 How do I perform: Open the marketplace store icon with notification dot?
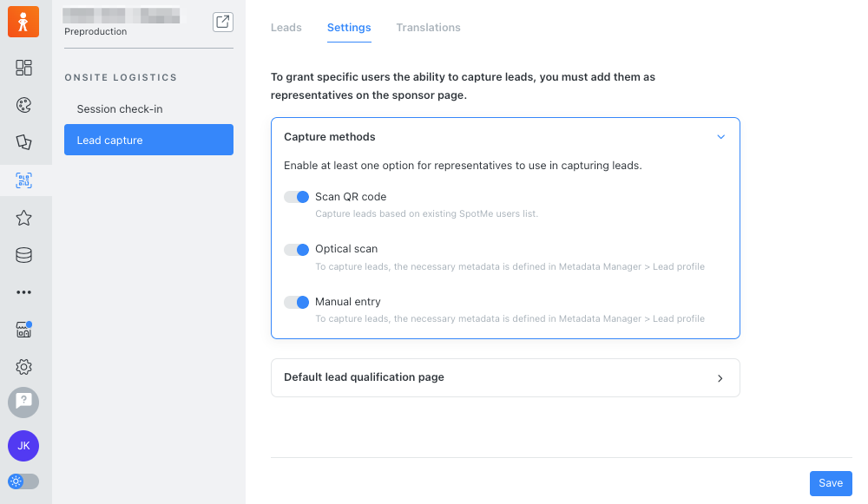23,330
